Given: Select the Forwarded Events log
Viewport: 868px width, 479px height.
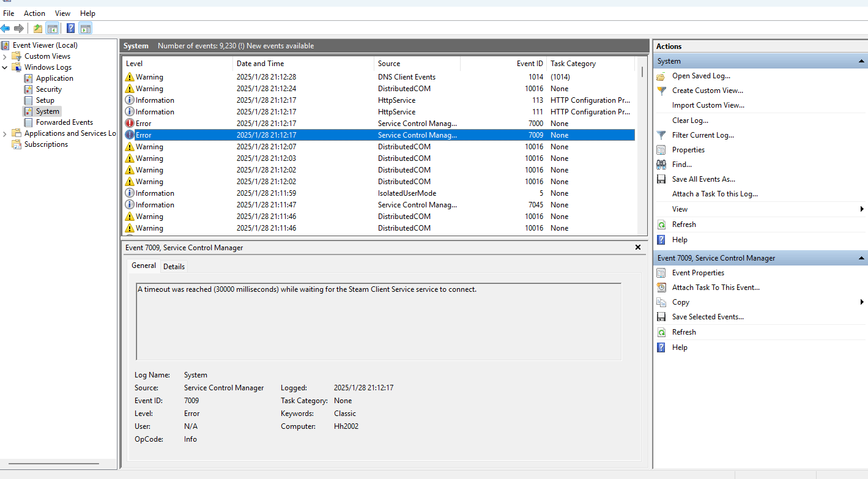Looking at the screenshot, I should coord(64,122).
